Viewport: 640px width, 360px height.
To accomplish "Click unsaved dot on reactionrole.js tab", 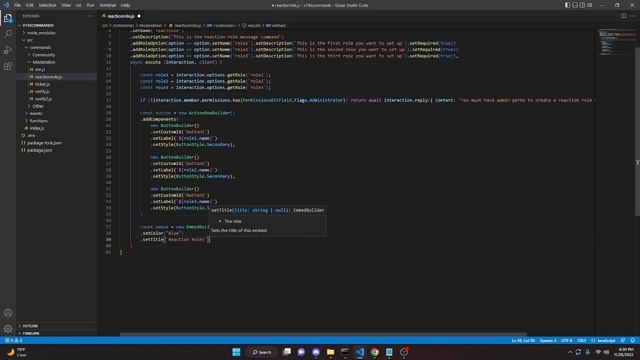I will pos(139,16).
